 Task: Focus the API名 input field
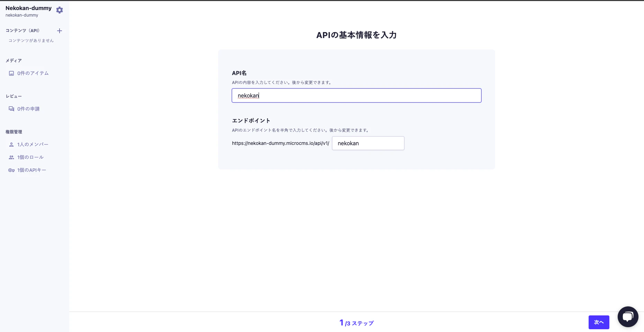[x=357, y=95]
